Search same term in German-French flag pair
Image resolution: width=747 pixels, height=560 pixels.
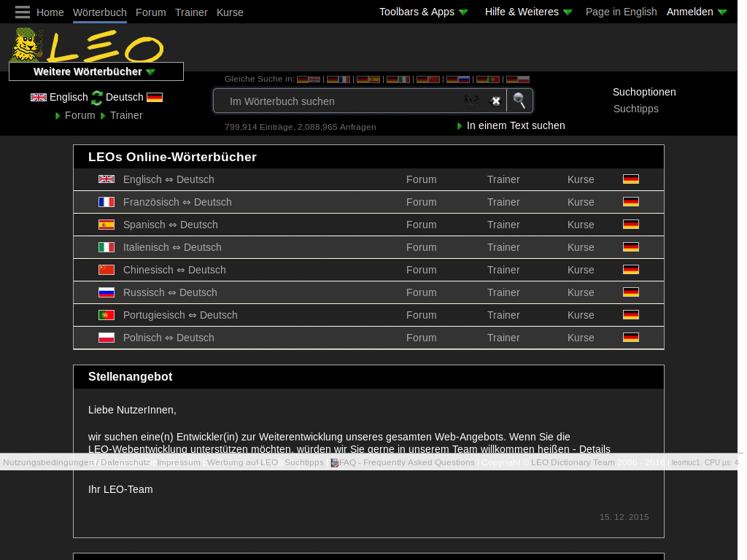(x=338, y=79)
